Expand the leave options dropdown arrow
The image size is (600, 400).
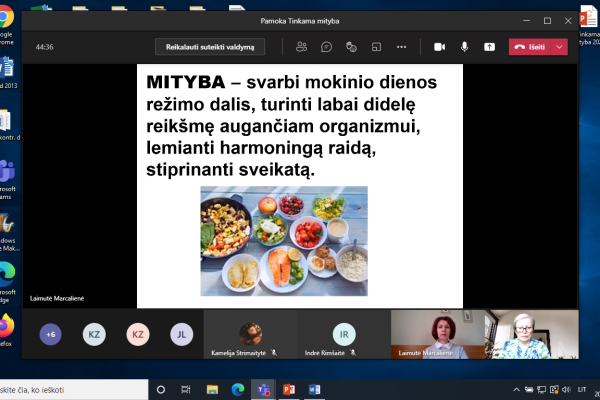[x=559, y=47]
